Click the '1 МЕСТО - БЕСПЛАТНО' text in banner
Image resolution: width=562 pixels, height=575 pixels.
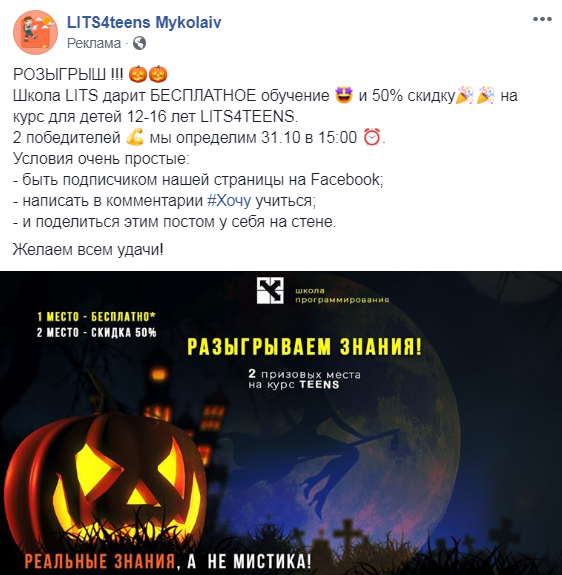click(x=96, y=317)
